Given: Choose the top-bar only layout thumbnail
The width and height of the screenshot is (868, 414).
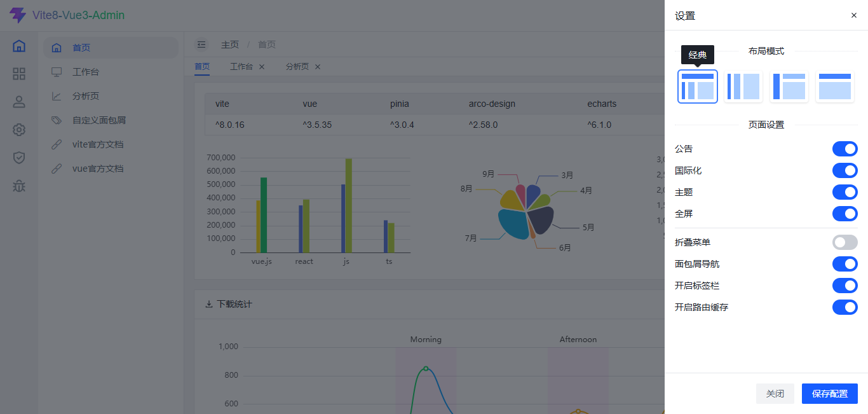Looking at the screenshot, I should pos(835,86).
